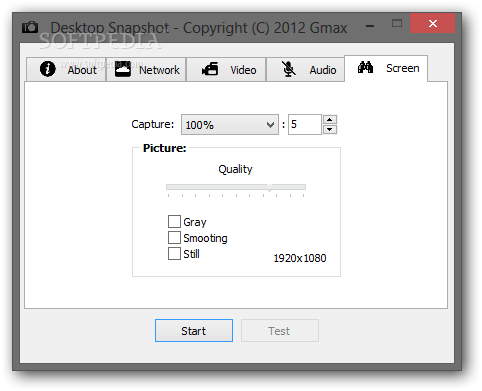Image resolution: width=482 pixels, height=391 pixels.
Task: Enable the Gray checkbox
Action: click(x=174, y=222)
